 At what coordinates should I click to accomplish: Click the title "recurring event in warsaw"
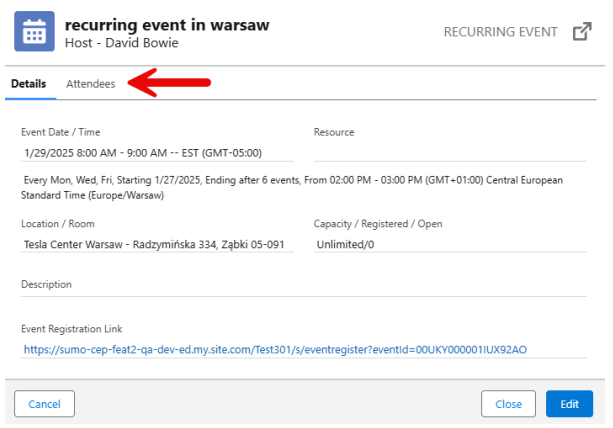pos(167,25)
